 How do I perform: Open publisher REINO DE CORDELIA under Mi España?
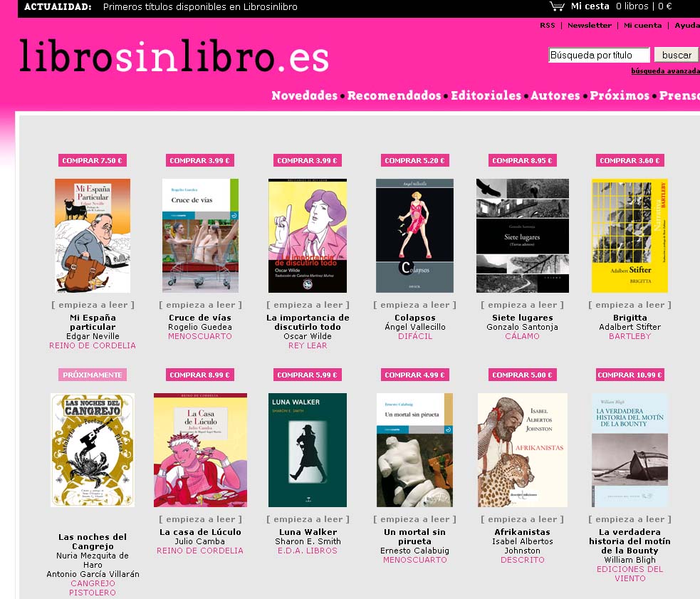[93, 345]
